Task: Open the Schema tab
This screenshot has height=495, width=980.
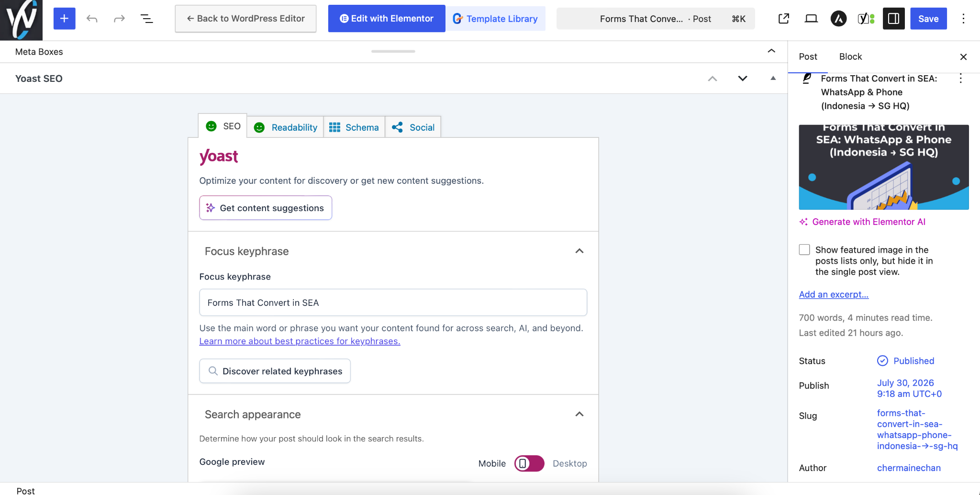Action: coord(354,127)
